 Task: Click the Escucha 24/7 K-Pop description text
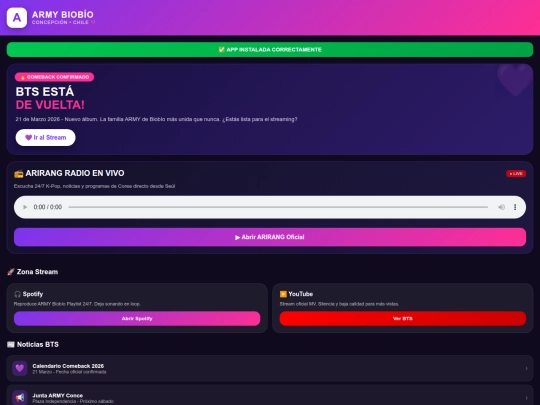tap(94, 186)
